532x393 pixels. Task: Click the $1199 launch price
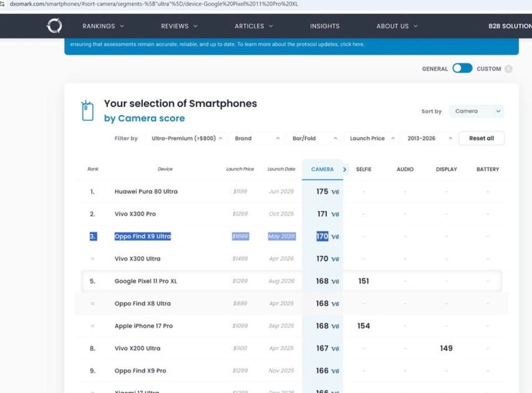[240, 191]
